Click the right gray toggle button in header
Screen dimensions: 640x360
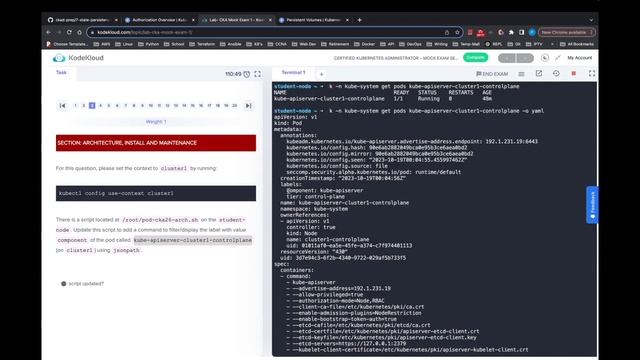pos(525,58)
